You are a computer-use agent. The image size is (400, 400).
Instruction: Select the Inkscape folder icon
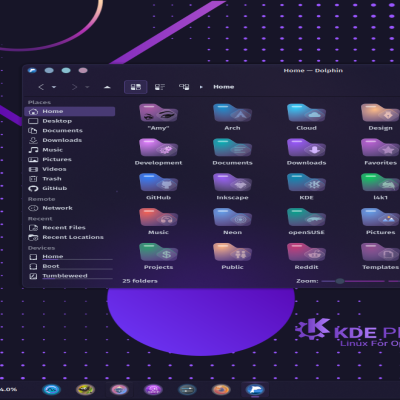(x=232, y=183)
